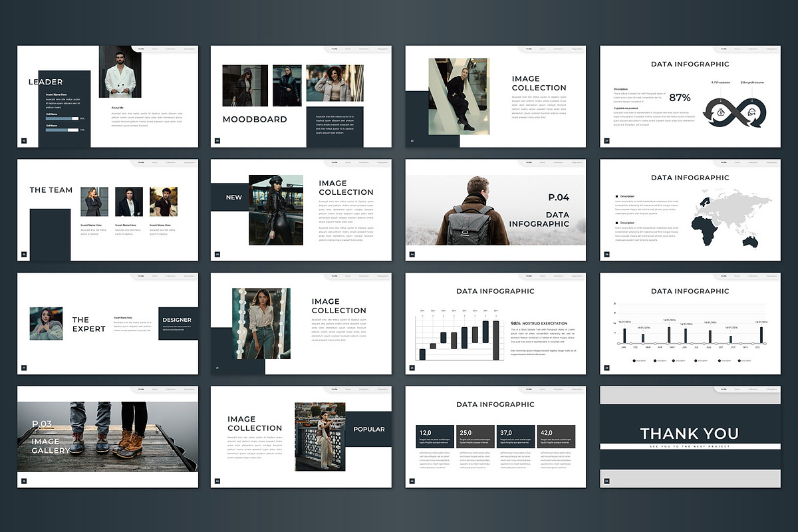Click the bearded man's team photo
This screenshot has height=532, width=798.
click(164, 201)
